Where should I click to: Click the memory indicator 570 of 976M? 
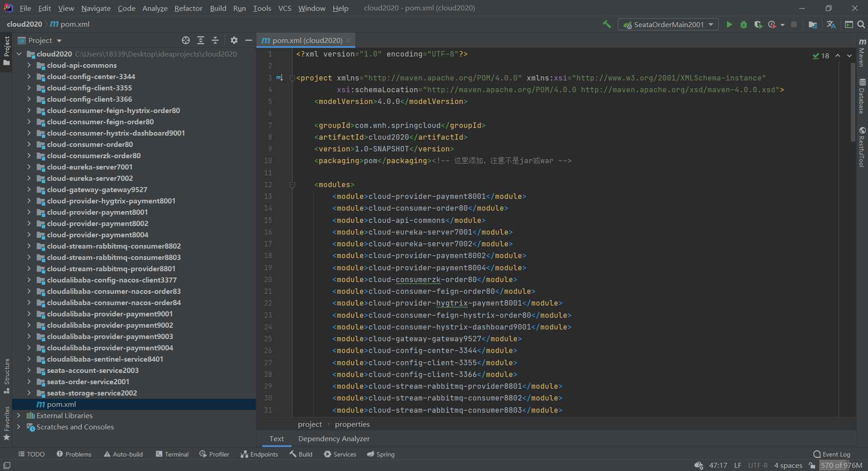[841, 465]
